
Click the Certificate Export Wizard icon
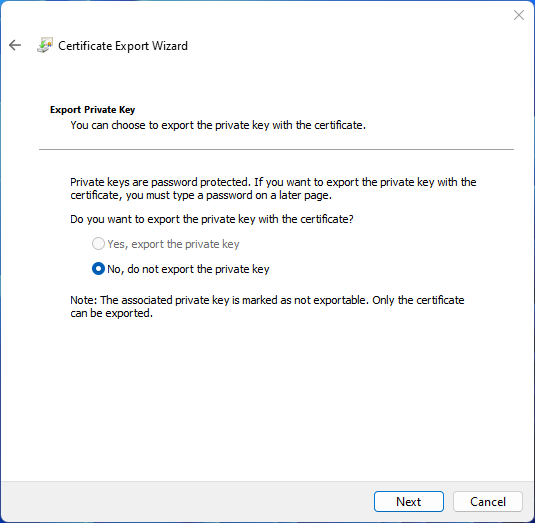coord(45,45)
